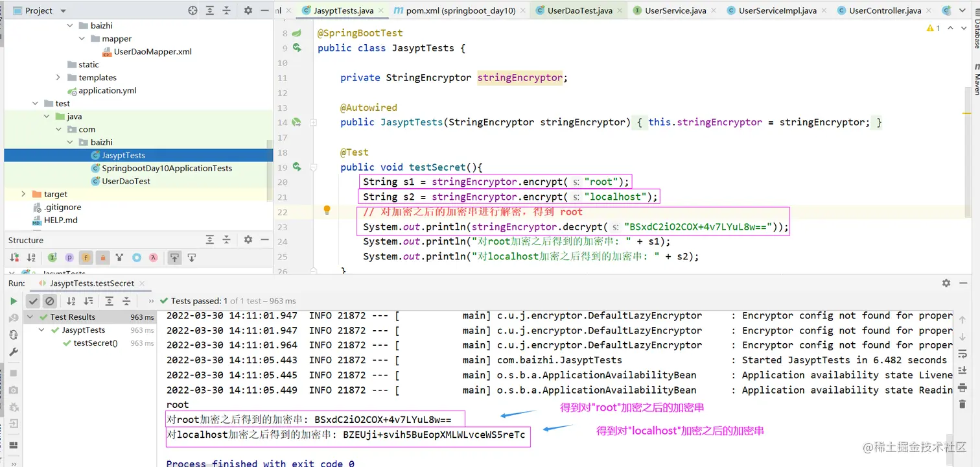The image size is (980, 467).
Task: Click the run gutter icon beside class JasyptTests
Action: pos(297,47)
